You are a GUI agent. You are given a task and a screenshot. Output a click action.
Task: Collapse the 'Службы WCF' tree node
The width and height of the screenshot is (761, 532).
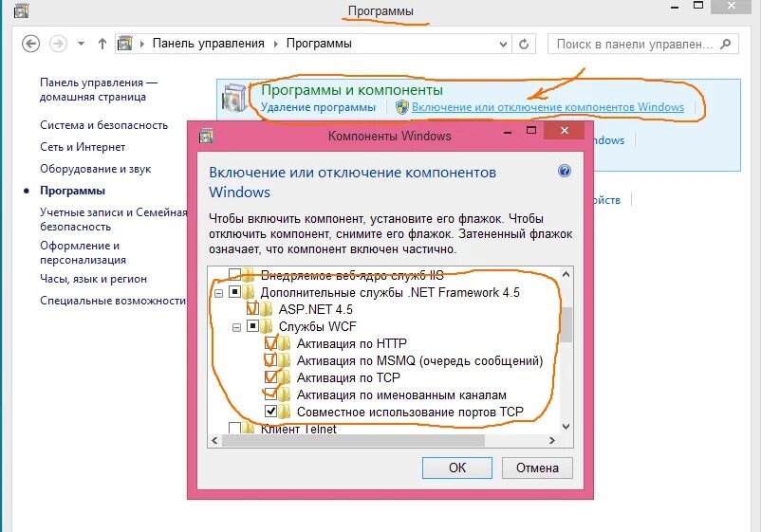click(237, 327)
